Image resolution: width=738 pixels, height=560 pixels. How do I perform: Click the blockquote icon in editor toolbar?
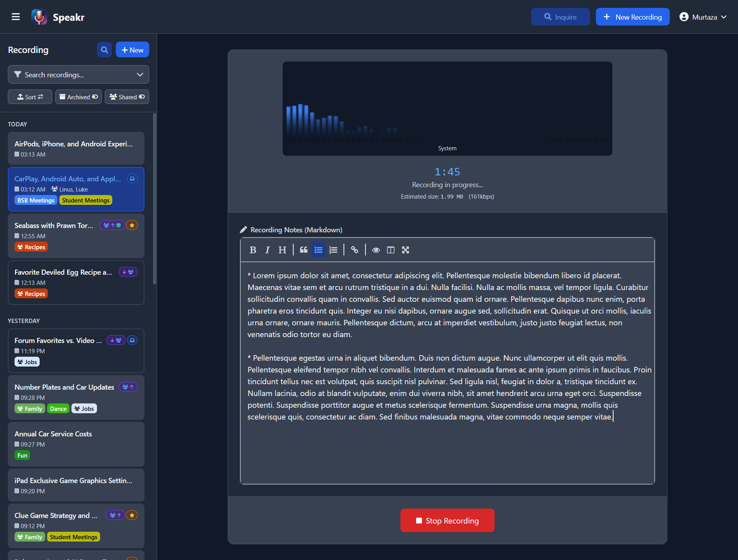(x=303, y=250)
